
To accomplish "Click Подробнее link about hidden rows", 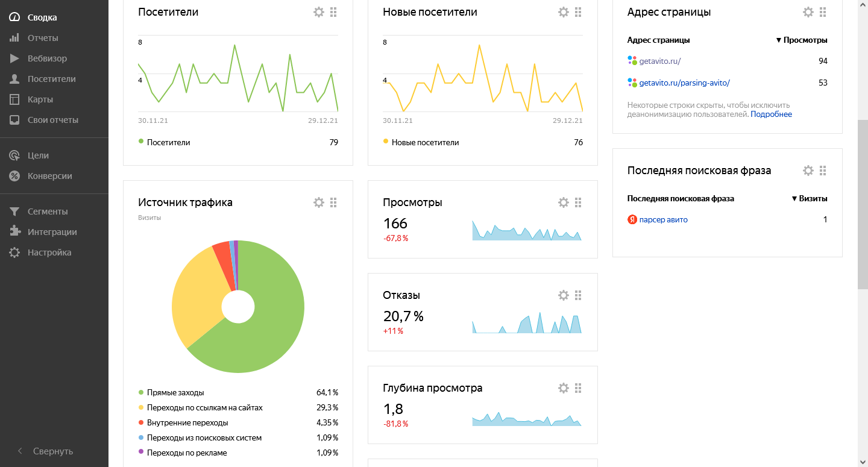I will tap(771, 114).
